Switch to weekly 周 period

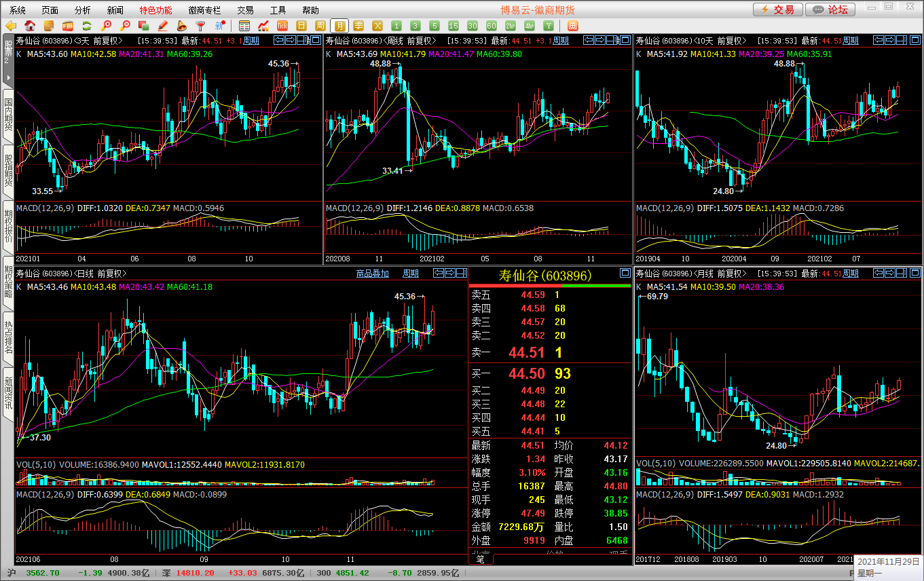click(x=320, y=26)
